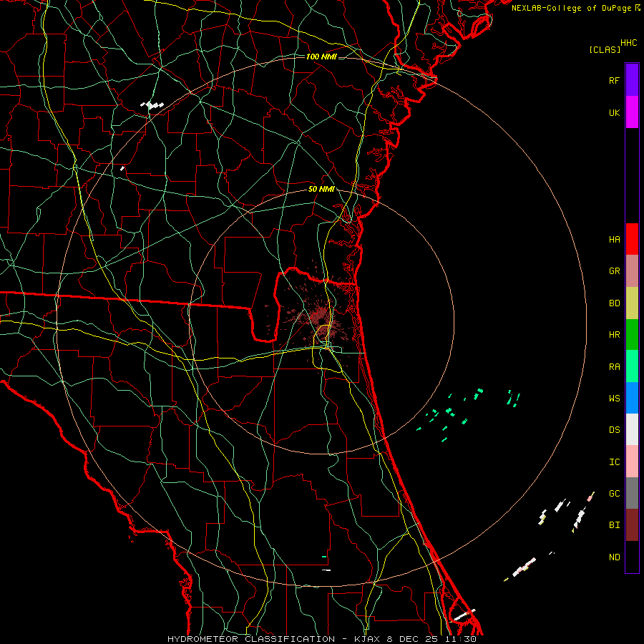The height and width of the screenshot is (644, 644).
Task: Click the BI legend label
Action: pyautogui.click(x=614, y=525)
